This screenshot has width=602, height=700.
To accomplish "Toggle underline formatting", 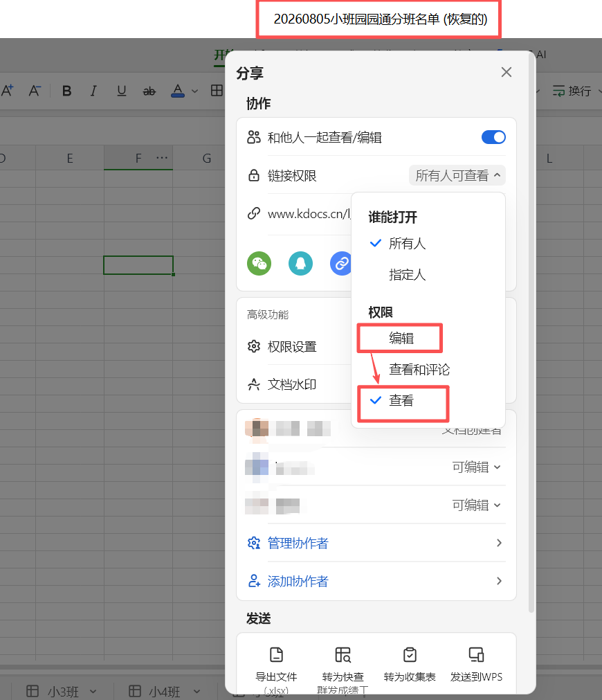I will point(121,91).
